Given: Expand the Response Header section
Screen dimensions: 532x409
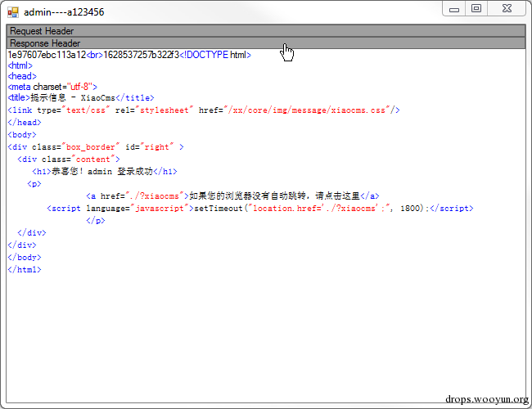Looking at the screenshot, I should [x=266, y=43].
